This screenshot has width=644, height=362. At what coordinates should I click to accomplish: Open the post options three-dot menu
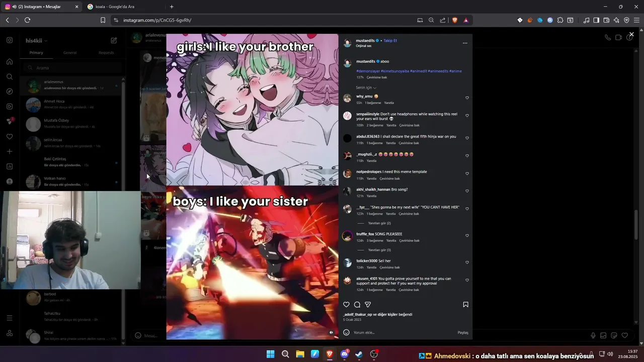465,43
